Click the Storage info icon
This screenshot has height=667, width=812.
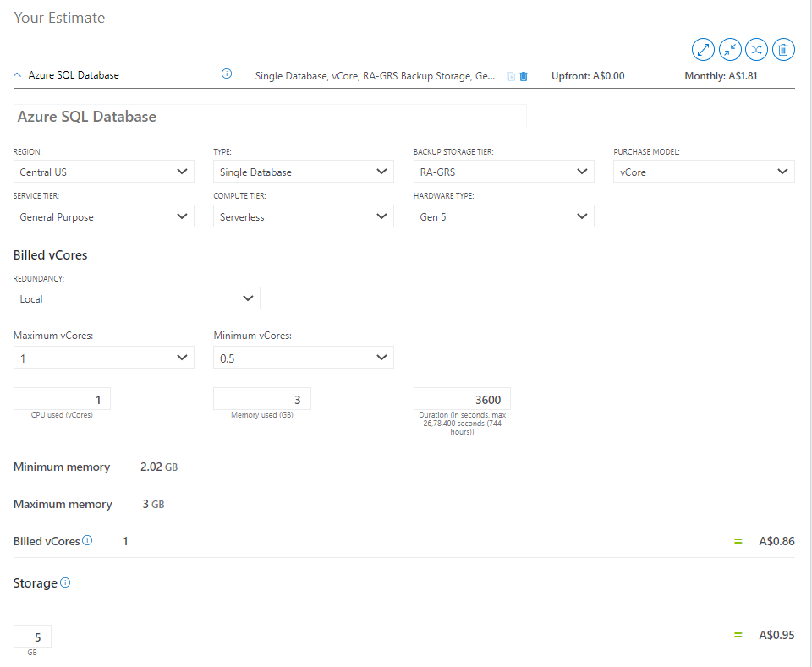click(x=65, y=582)
